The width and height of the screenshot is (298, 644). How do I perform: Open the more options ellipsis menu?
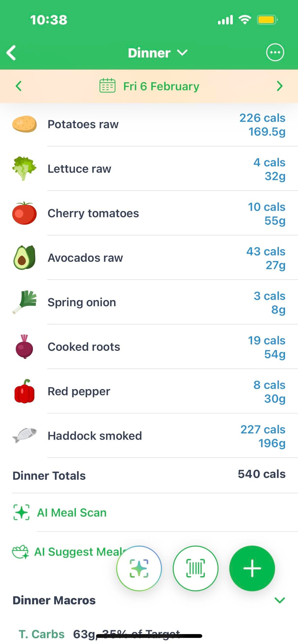275,52
